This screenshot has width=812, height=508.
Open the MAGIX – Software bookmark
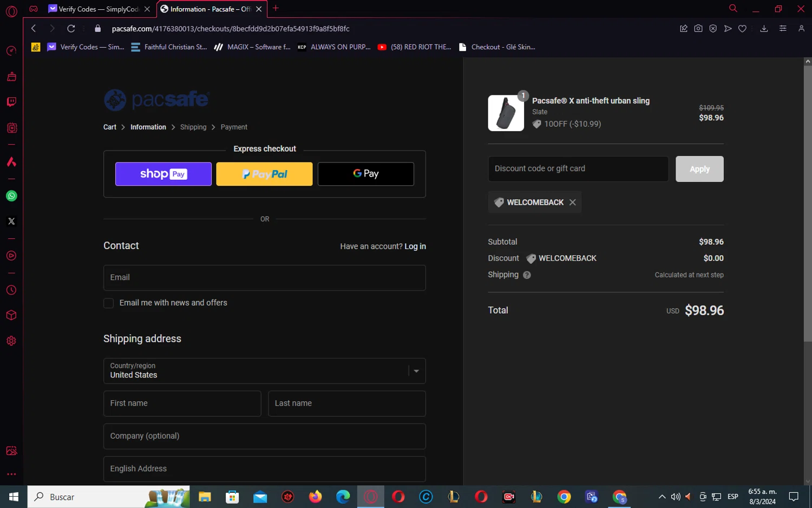252,47
